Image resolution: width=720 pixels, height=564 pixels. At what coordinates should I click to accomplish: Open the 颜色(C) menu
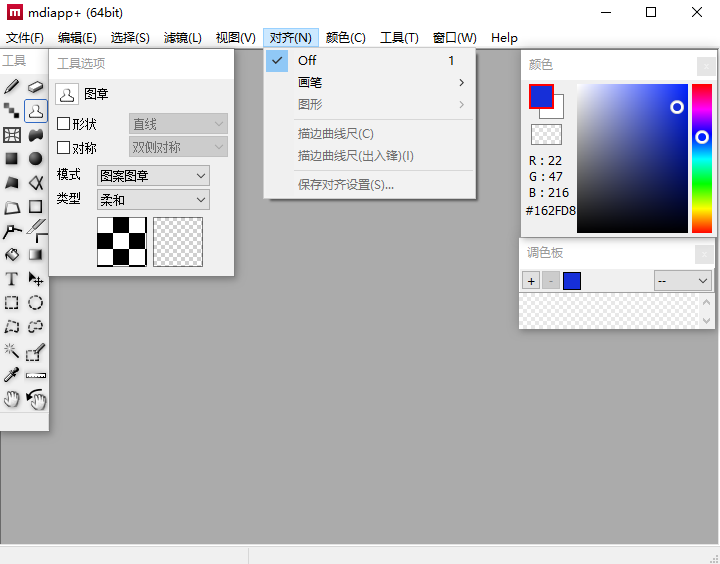point(346,38)
